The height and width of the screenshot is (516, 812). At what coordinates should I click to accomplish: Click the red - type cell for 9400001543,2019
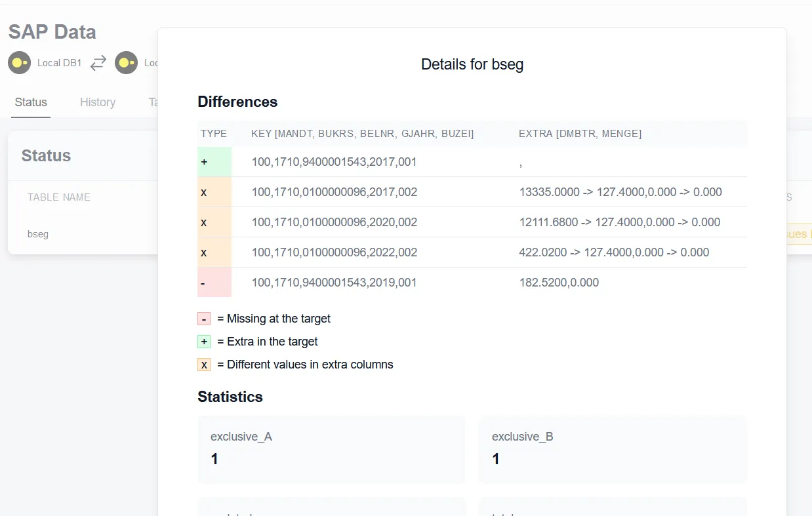point(214,283)
